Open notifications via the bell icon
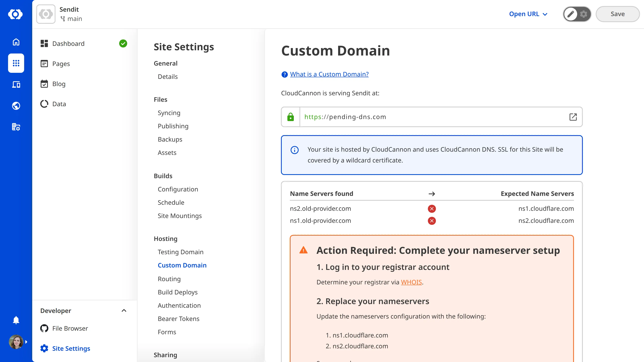644x362 pixels. click(16, 320)
